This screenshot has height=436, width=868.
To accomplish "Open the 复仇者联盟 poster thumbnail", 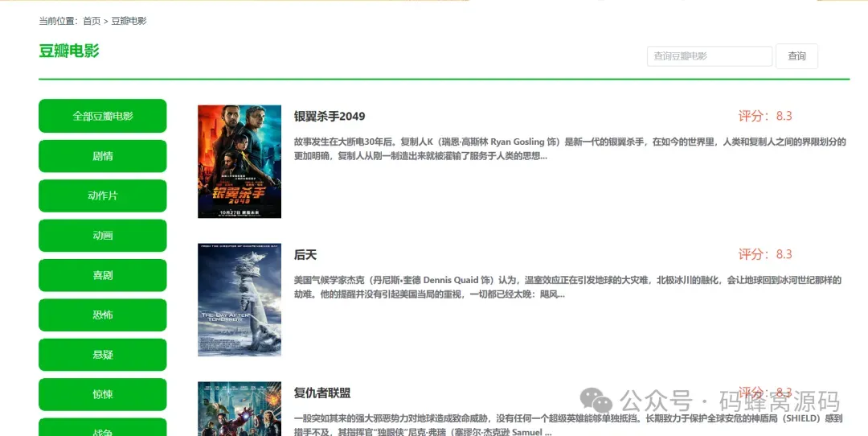I will pyautogui.click(x=240, y=409).
